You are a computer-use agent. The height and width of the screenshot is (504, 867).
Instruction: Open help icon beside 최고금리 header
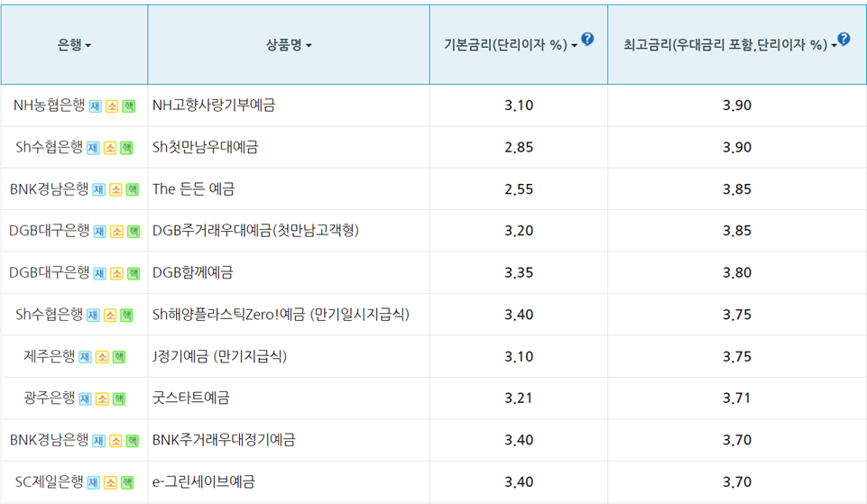844,39
